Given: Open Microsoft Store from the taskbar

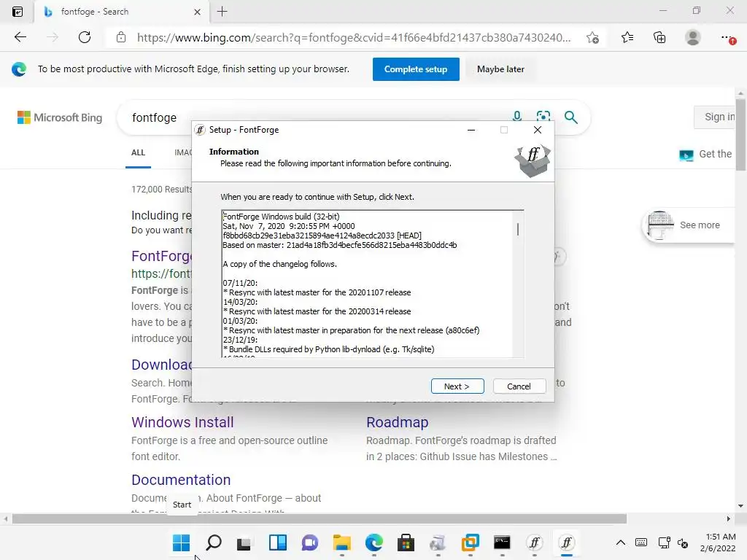Looking at the screenshot, I should [406, 542].
